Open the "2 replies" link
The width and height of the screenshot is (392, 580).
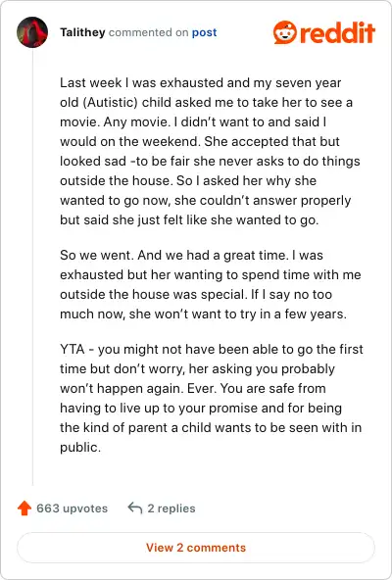tap(171, 508)
